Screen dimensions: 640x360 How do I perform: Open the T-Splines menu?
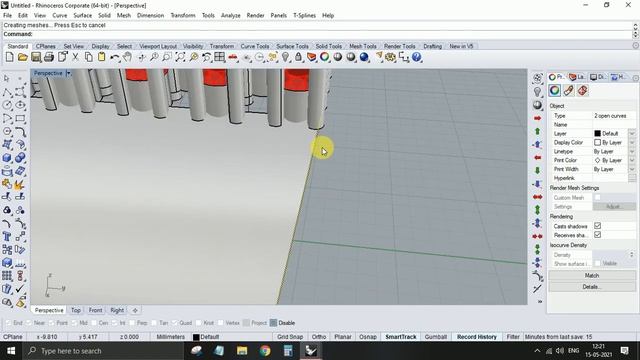(304, 15)
